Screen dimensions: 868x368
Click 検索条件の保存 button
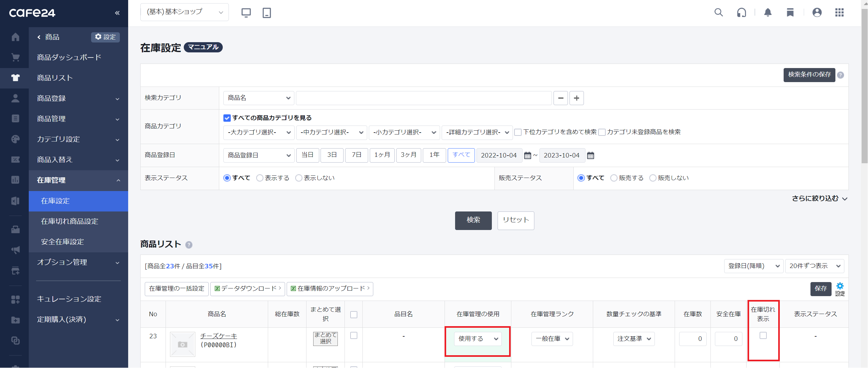click(809, 75)
